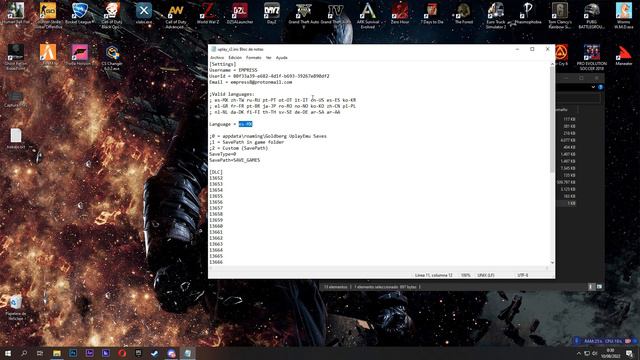The image size is (640, 360).
Task: Open the Formato menu in Notepad
Action: click(253, 58)
